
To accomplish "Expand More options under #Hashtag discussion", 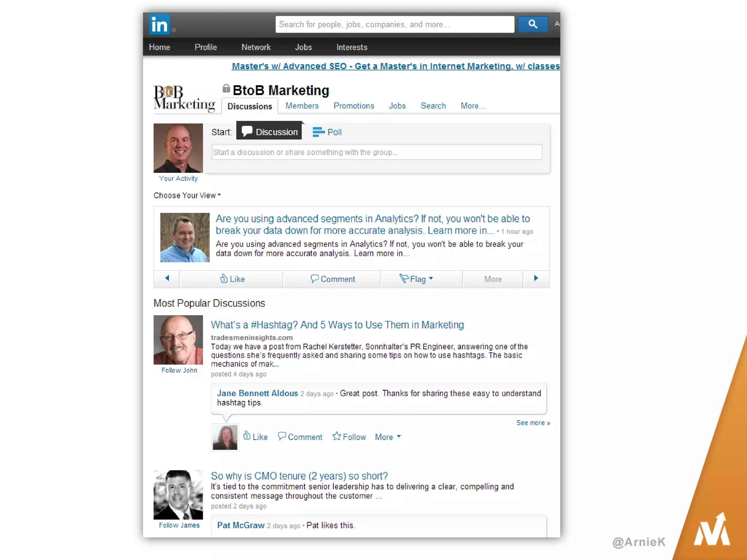I will [388, 437].
